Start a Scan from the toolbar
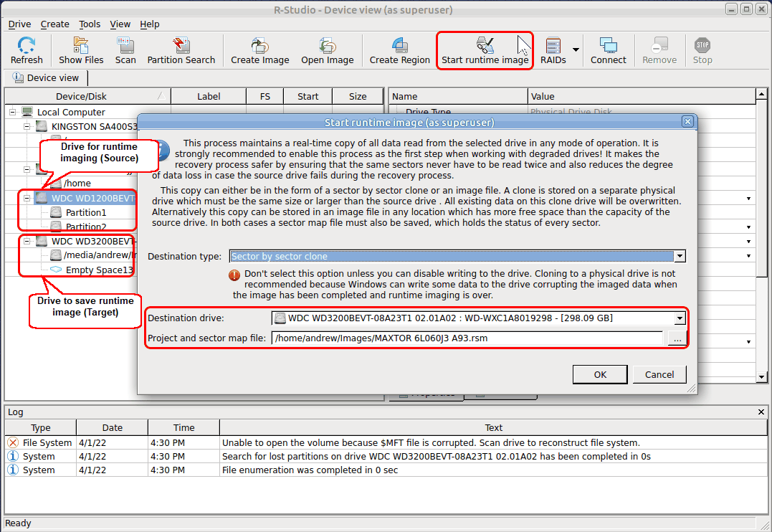The width and height of the screenshot is (772, 532). click(x=125, y=51)
